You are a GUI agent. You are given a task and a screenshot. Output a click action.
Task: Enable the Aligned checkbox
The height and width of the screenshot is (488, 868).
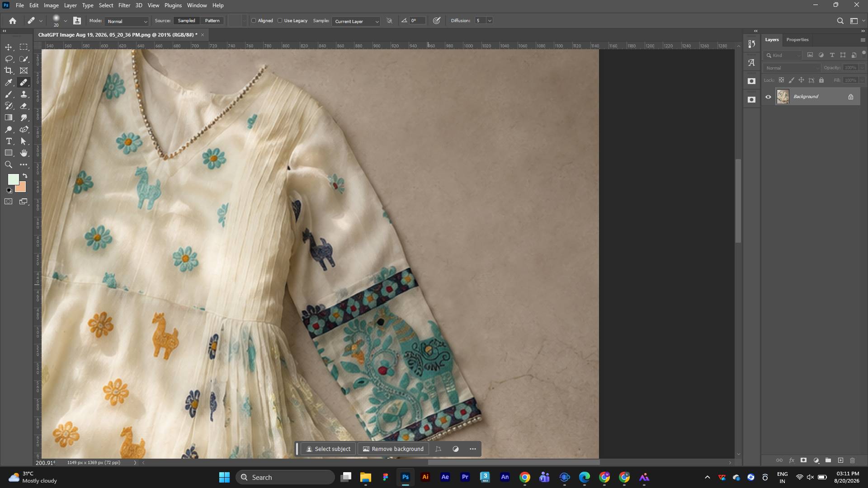pos(254,21)
